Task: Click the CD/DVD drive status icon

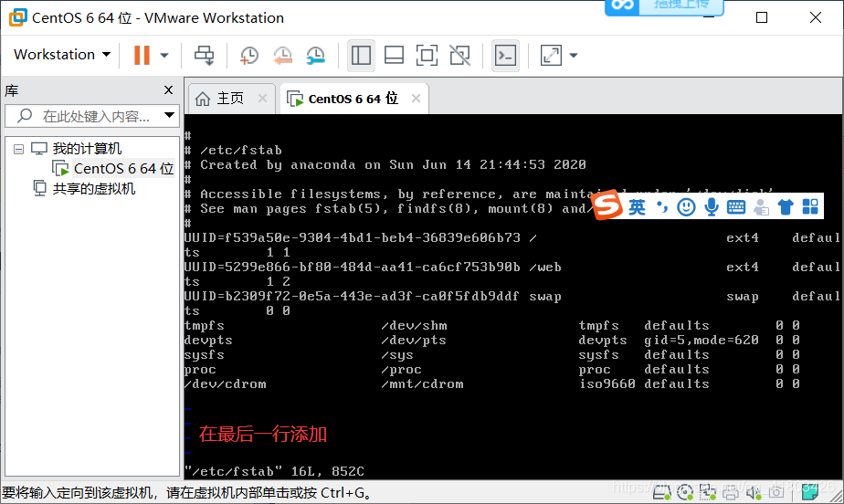Action: pos(685,491)
